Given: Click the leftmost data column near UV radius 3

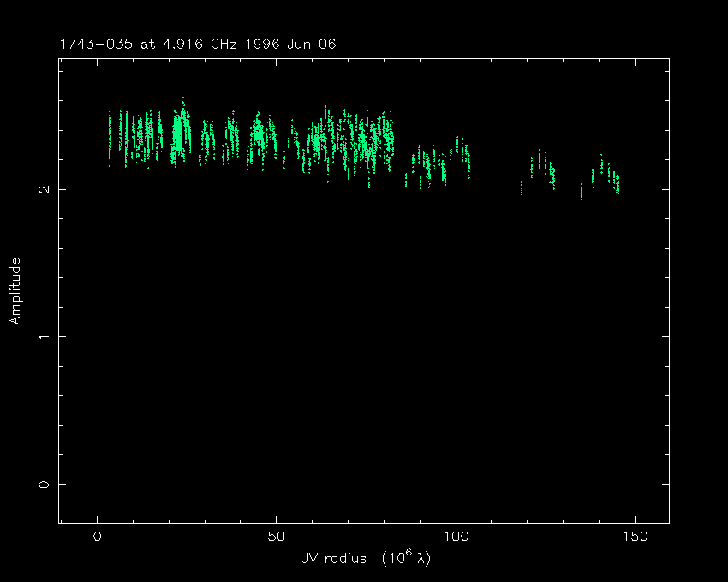Looking at the screenshot, I should 110,135.
